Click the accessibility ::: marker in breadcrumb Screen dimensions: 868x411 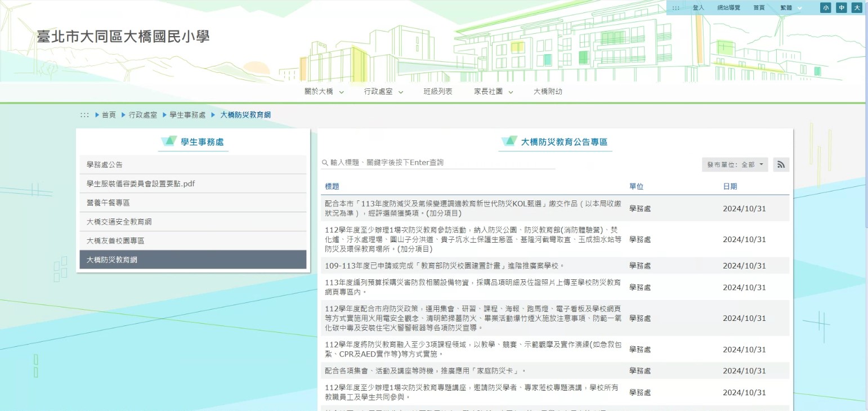tap(84, 115)
